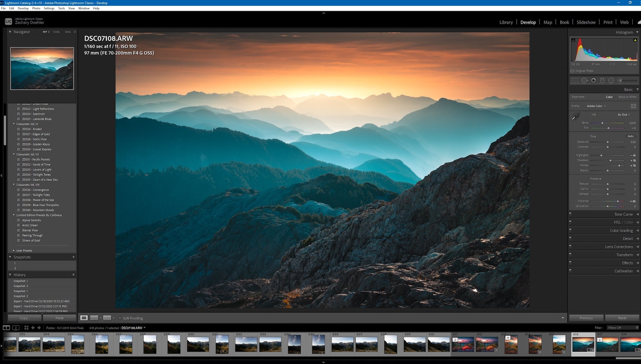Grab the White Balance eyedropper
641x364 pixels.
click(x=576, y=117)
